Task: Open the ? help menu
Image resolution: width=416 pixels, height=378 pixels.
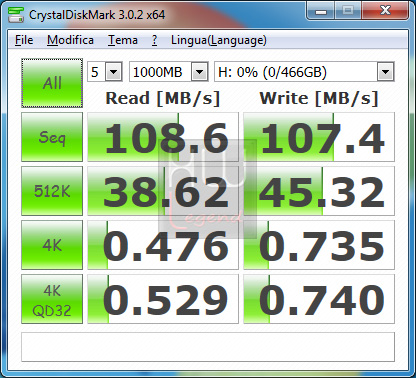Action: coord(154,40)
